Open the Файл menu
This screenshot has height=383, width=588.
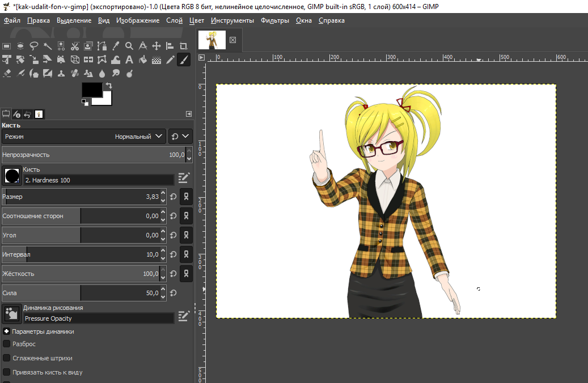pos(12,20)
